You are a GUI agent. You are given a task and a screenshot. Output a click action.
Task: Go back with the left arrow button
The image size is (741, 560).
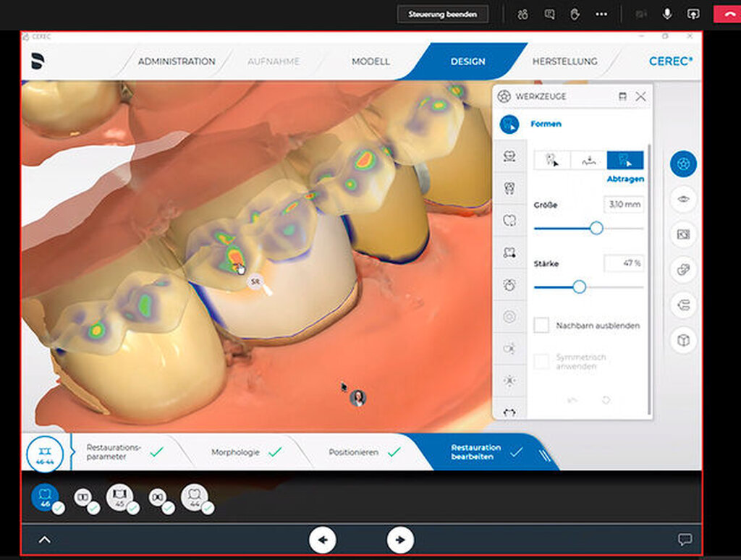tap(323, 540)
